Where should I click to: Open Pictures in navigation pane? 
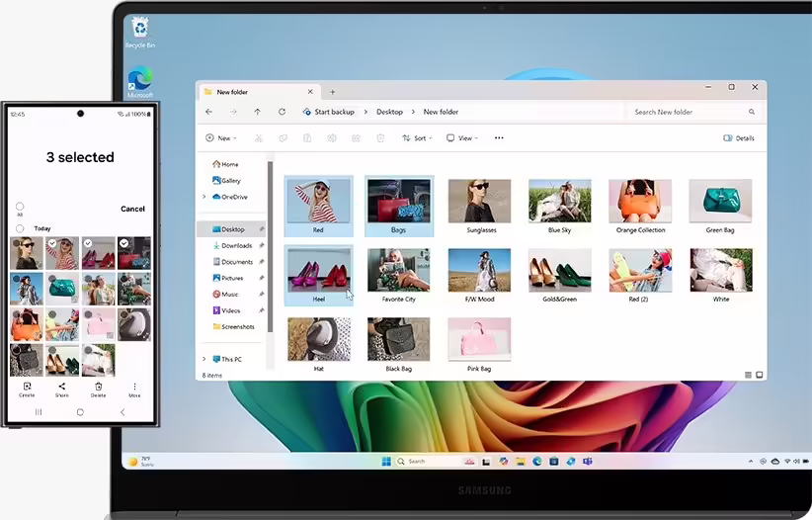coord(228,278)
